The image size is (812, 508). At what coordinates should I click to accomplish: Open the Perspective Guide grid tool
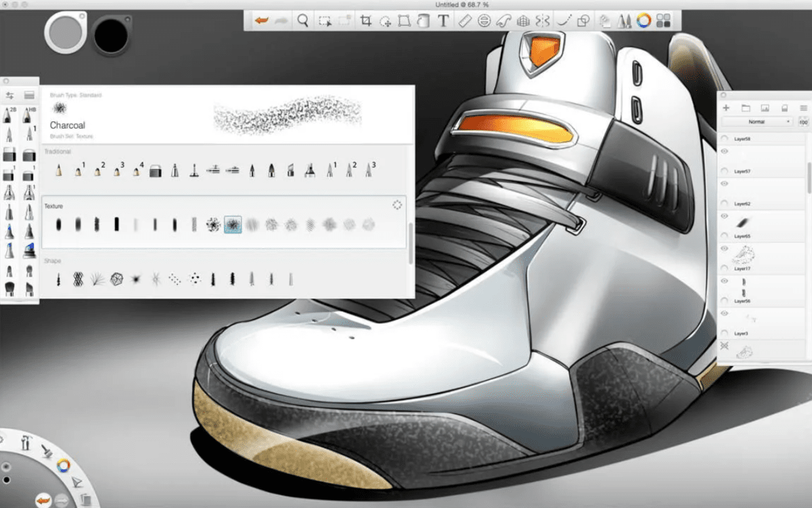[522, 21]
